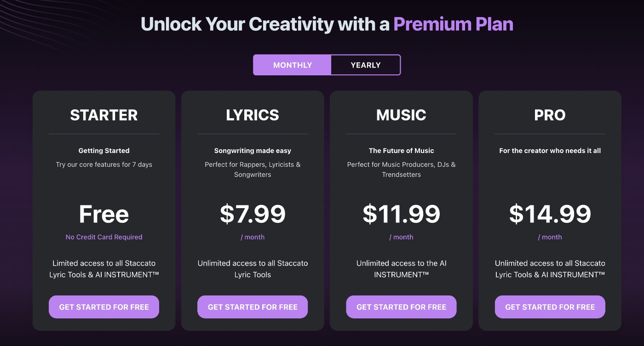This screenshot has width=644, height=346.
Task: Get started free with the STARTER plan
Action: [103, 306]
